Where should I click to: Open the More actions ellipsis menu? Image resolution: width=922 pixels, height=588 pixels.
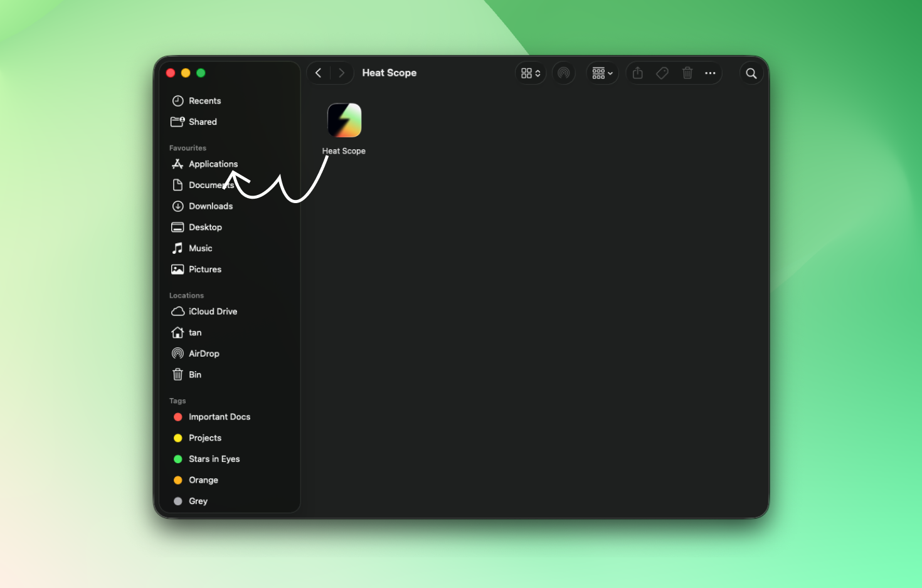[x=710, y=73]
